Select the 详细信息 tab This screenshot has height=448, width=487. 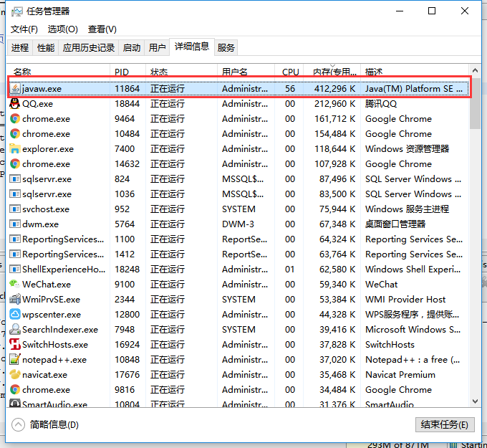click(192, 47)
